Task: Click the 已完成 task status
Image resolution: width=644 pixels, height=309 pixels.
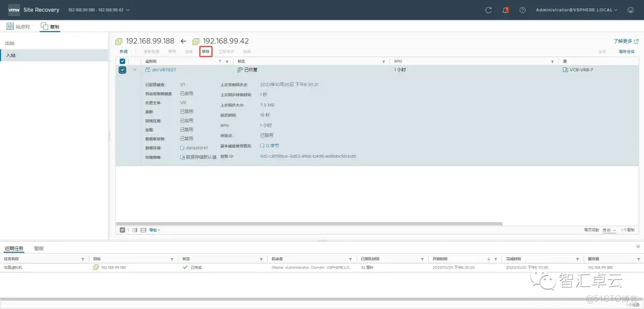Action: coord(196,267)
